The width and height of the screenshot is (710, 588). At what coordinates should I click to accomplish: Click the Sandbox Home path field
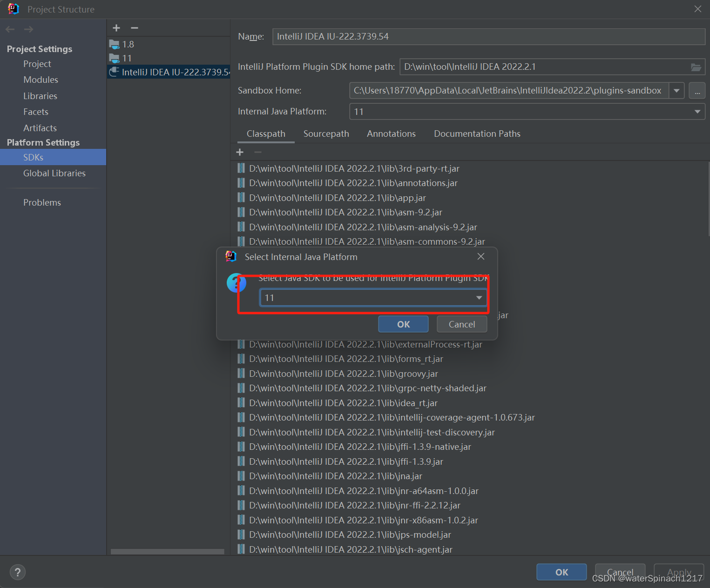[509, 91]
